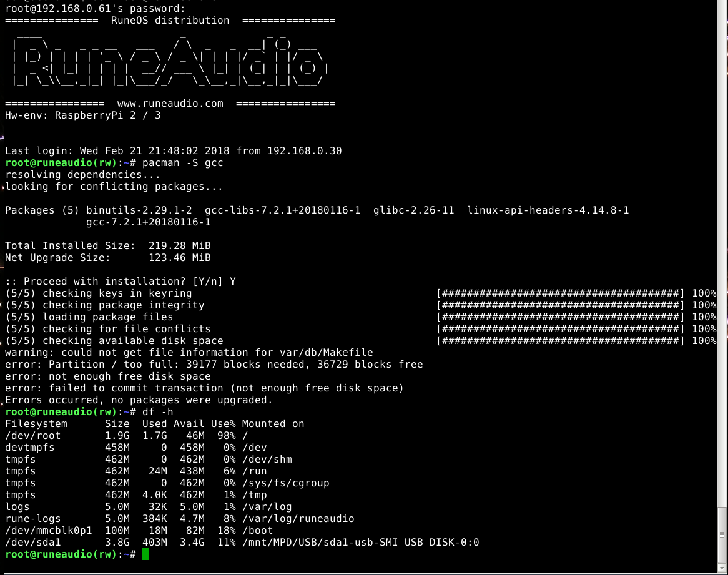Click 'Errors occurred, no packages were upgraded' line
The image size is (728, 575).
click(x=139, y=400)
